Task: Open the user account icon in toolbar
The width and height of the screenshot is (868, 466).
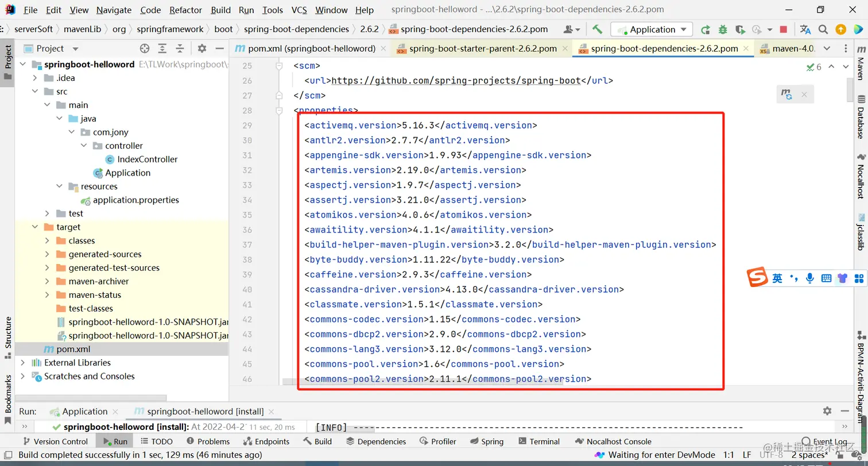Action: click(x=572, y=29)
